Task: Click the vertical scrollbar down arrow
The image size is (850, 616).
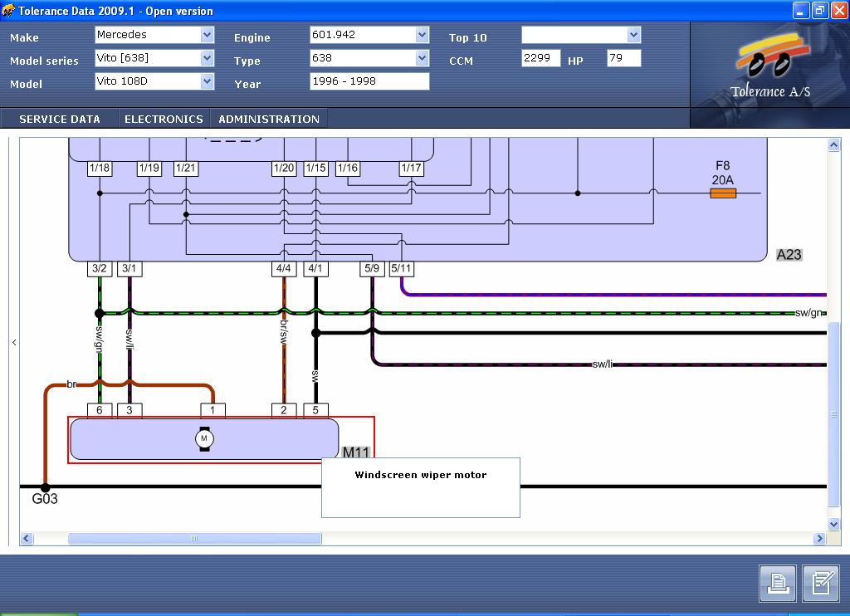Action: pos(833,524)
